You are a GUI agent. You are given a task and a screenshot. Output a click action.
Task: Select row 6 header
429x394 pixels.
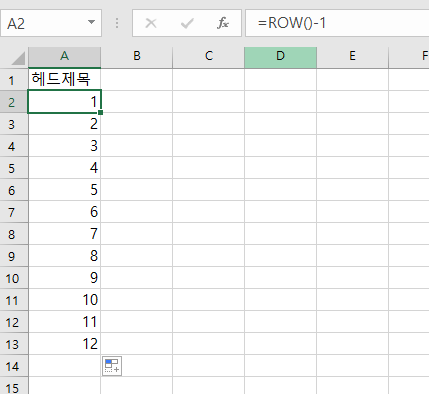click(x=14, y=190)
